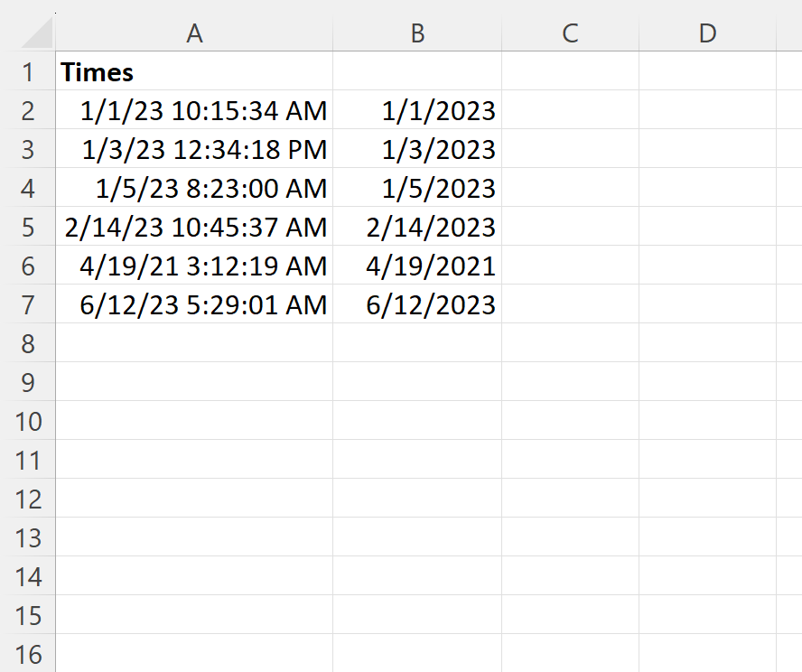Image resolution: width=802 pixels, height=672 pixels.
Task: Select cell with date 2/14/2023
Action: (x=417, y=227)
